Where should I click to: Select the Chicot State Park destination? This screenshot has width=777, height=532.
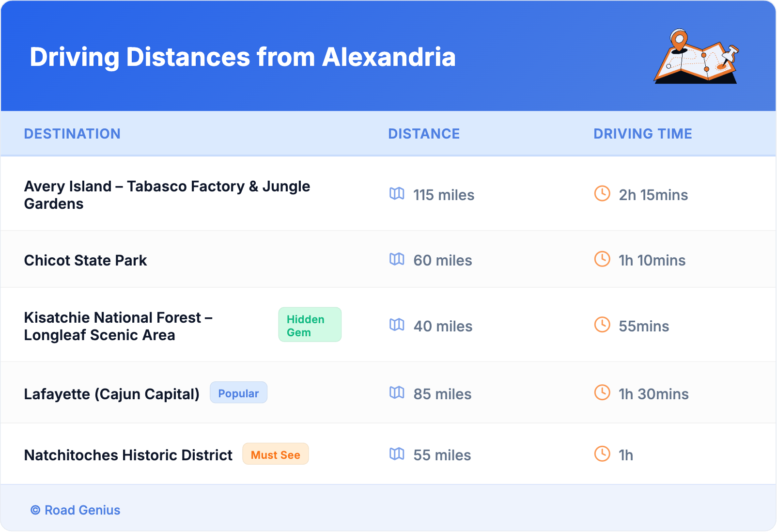[85, 261]
